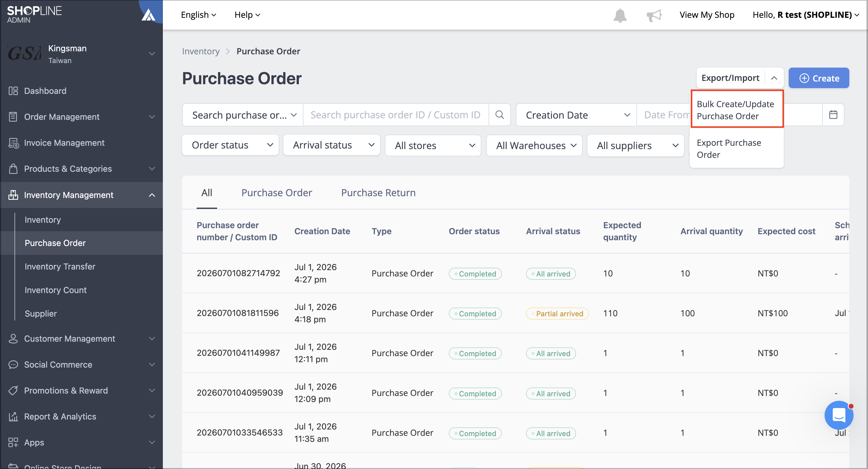
Task: Switch to the All tab
Action: point(207,193)
